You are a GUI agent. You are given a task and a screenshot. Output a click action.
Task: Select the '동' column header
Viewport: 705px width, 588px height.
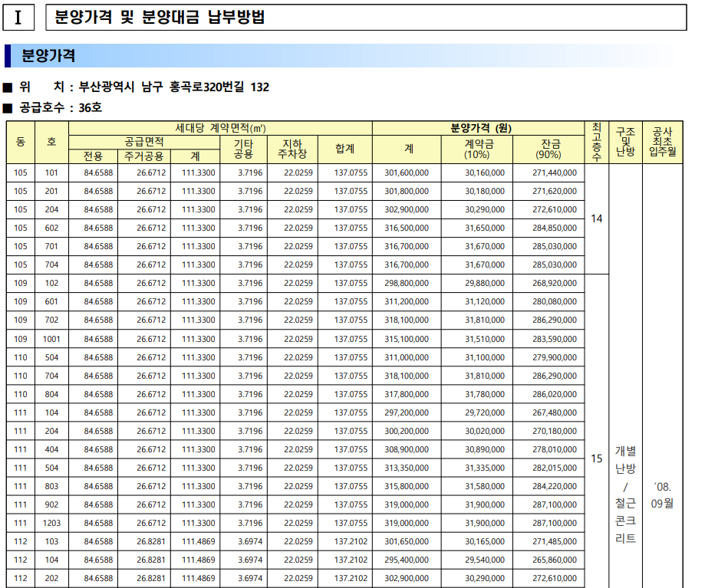click(21, 142)
